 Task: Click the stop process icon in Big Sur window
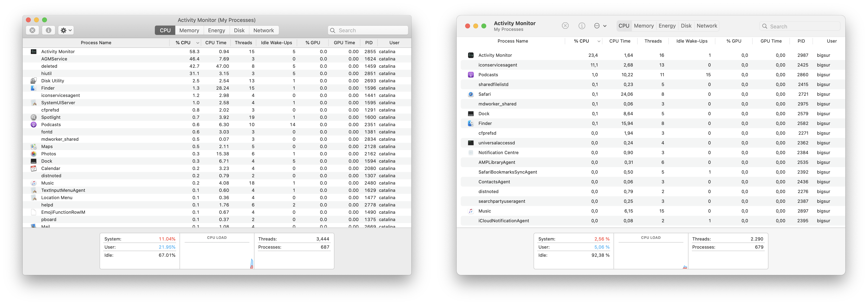(x=565, y=26)
